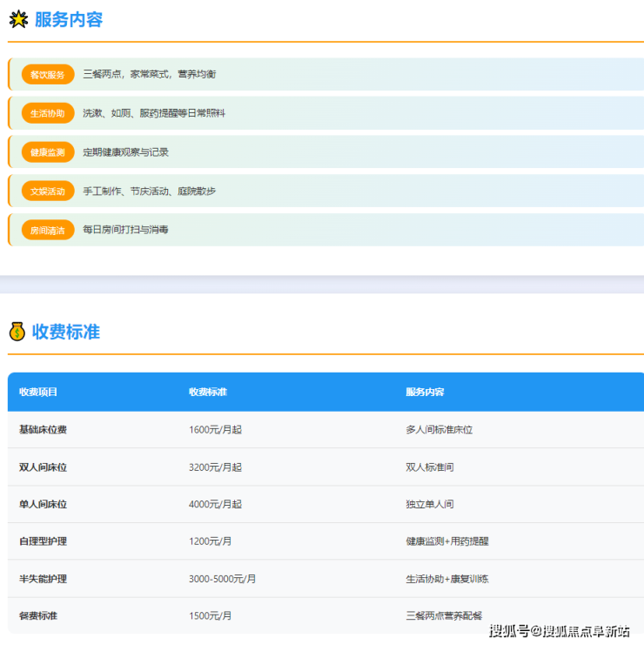Image resolution: width=644 pixels, height=645 pixels.
Task: Choose the 文娱活动 orange tag
Action: pos(48,191)
